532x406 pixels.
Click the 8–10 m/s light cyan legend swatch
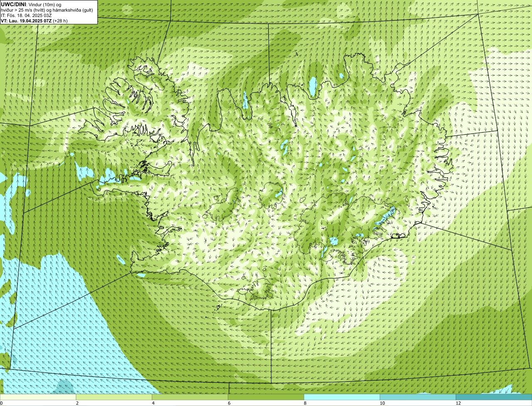click(342, 397)
